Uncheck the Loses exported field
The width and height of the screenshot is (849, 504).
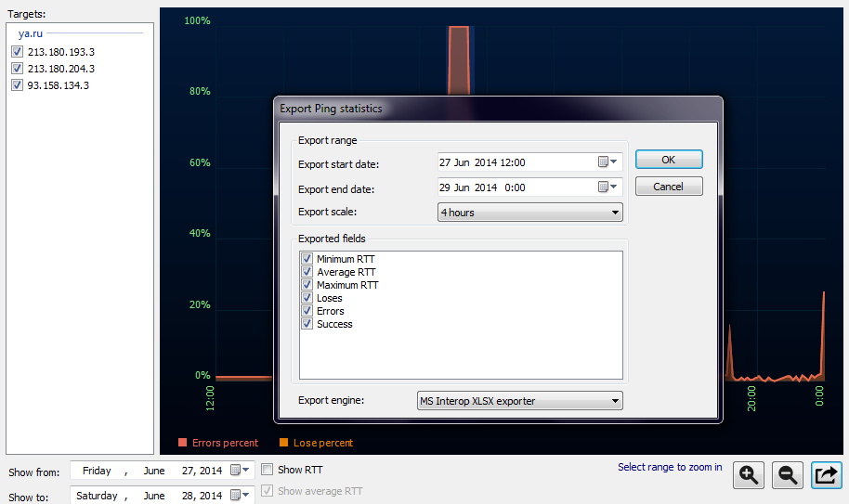click(x=307, y=298)
